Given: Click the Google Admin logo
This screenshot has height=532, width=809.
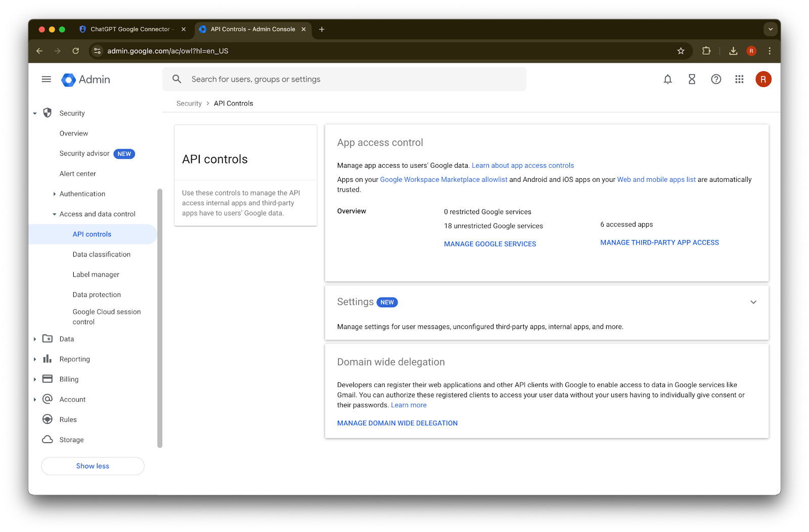Looking at the screenshot, I should 85,79.
